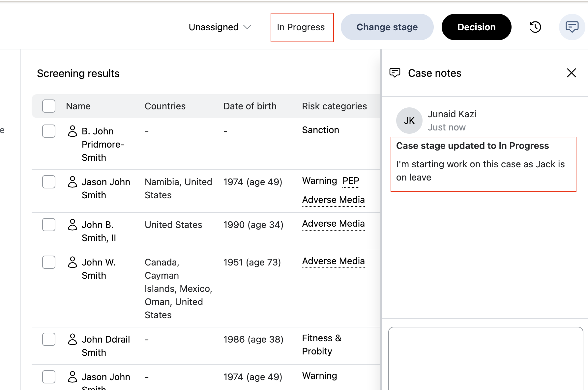Click person icon beside John W. Smith
Image resolution: width=588 pixels, height=390 pixels.
(73, 262)
